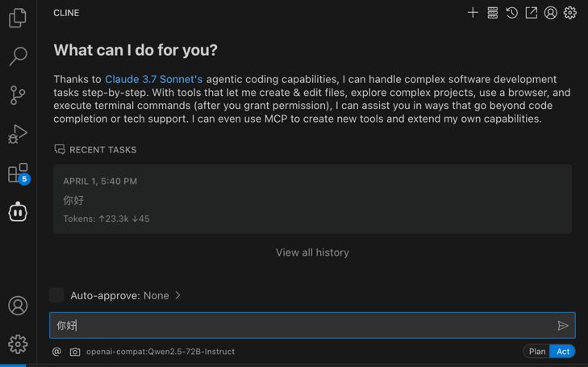Open the Search magnifier in activity bar
This screenshot has width=588, height=367.
(x=18, y=56)
